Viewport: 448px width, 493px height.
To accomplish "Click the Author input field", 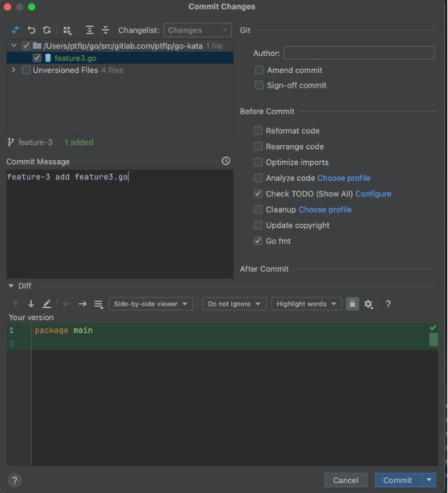I will click(359, 53).
